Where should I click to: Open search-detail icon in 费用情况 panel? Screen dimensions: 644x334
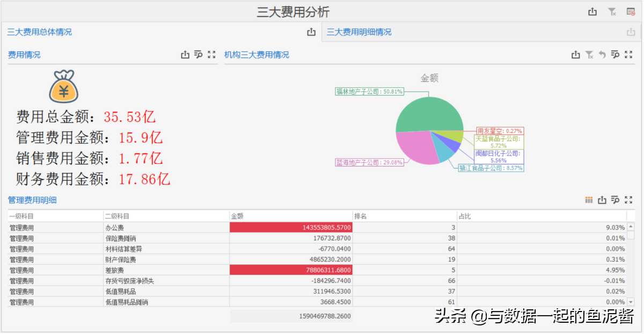(x=198, y=55)
